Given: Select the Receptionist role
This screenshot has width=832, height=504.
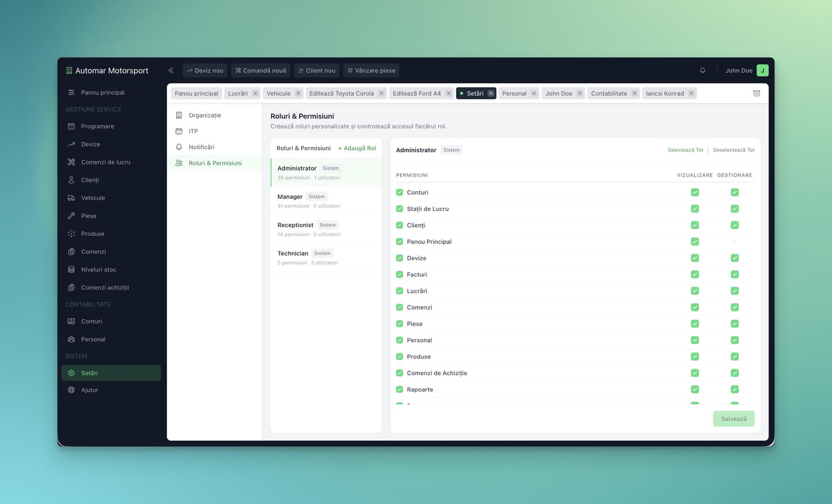Looking at the screenshot, I should [326, 229].
